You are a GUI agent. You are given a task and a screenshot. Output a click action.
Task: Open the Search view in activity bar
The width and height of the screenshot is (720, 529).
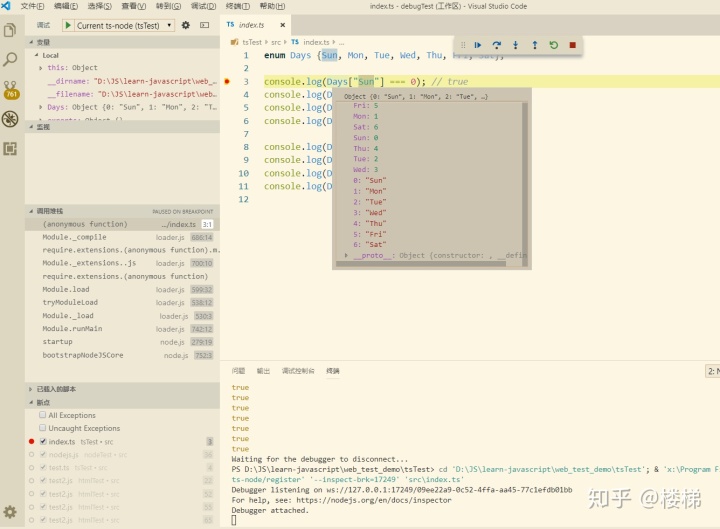coord(10,59)
